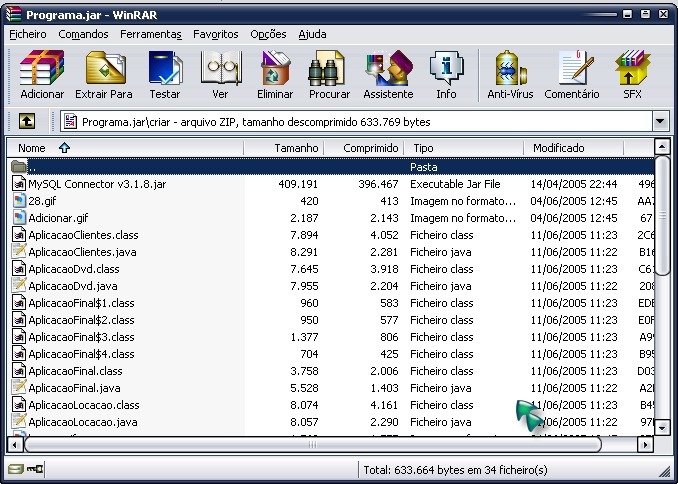
Task: Select the AplicacaoDvd.java file name
Action: 73,286
